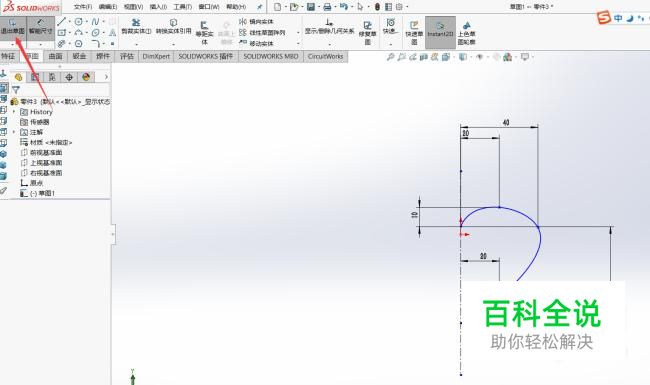Screen dimensions: 650x385
Task: Select the Line sketch tool
Action: point(62,21)
